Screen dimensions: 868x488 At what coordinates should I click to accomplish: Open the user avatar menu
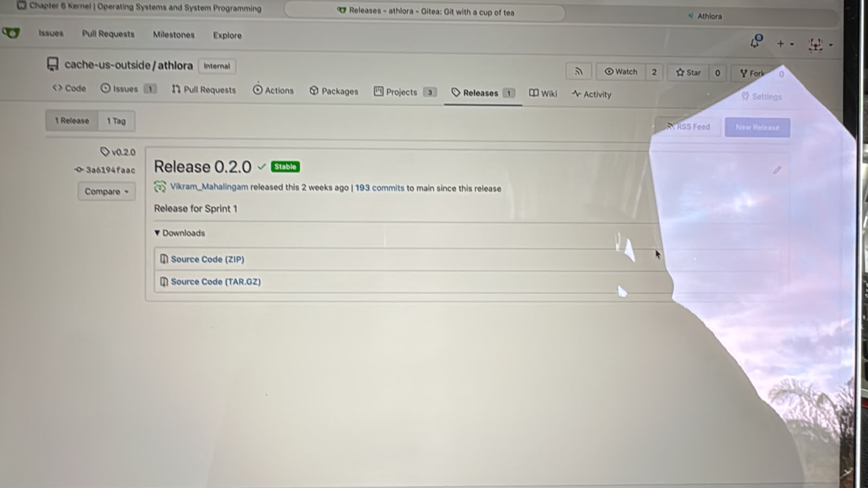pyautogui.click(x=820, y=44)
